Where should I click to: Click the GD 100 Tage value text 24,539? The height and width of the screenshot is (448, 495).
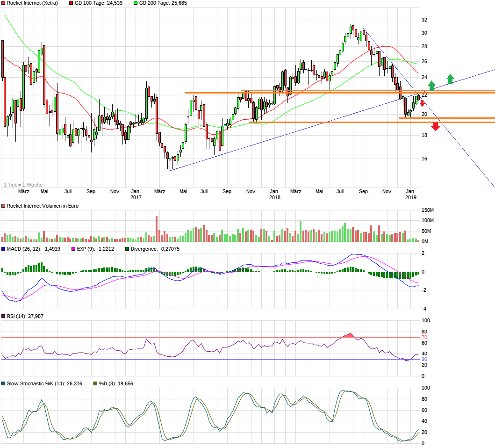(101, 4)
